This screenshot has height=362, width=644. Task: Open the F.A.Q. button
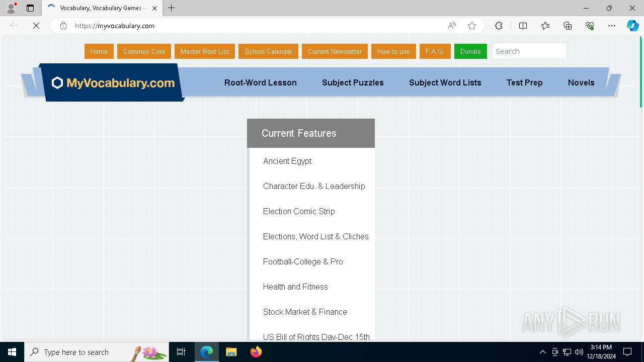coord(435,51)
